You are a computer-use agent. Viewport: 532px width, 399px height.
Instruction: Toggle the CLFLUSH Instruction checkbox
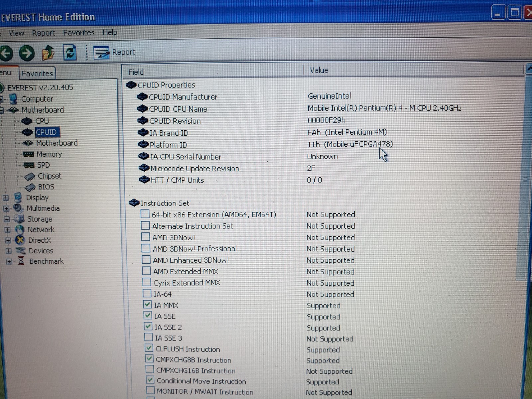pyautogui.click(x=149, y=348)
